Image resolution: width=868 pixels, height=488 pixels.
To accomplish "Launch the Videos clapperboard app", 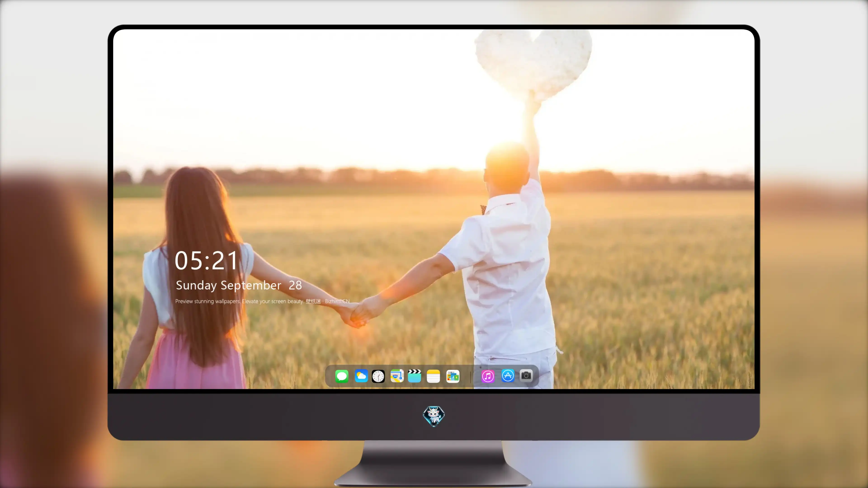I will coord(415,376).
